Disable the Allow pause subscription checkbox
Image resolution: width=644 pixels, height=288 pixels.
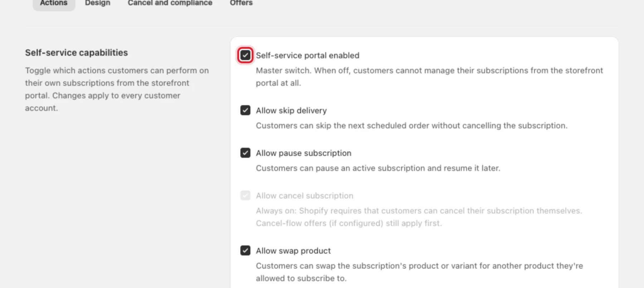tap(245, 153)
